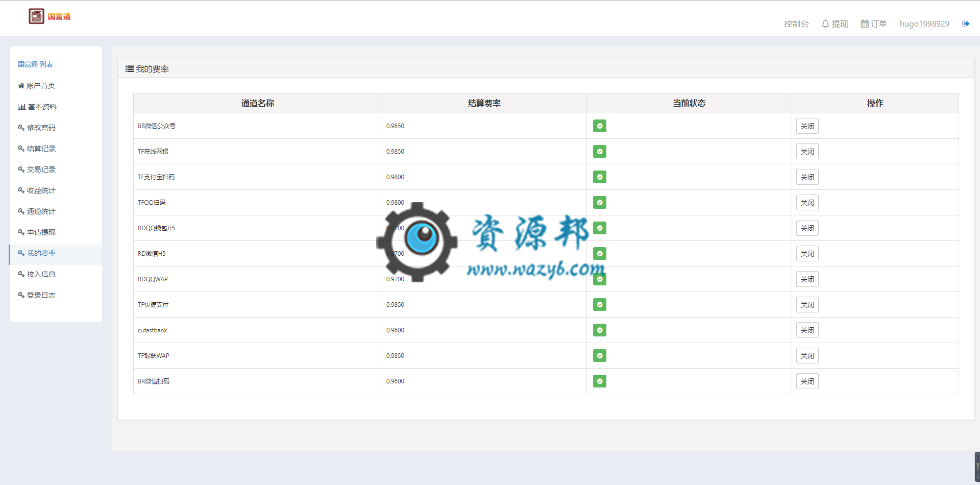Click the BR微信扫码 channel name
The width and height of the screenshot is (980, 485).
[154, 381]
